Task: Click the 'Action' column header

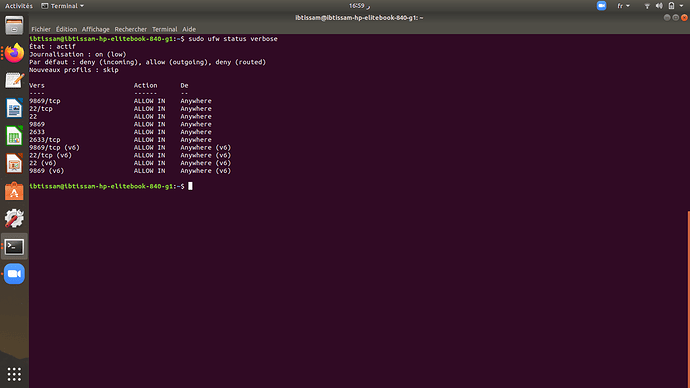Action: point(145,85)
